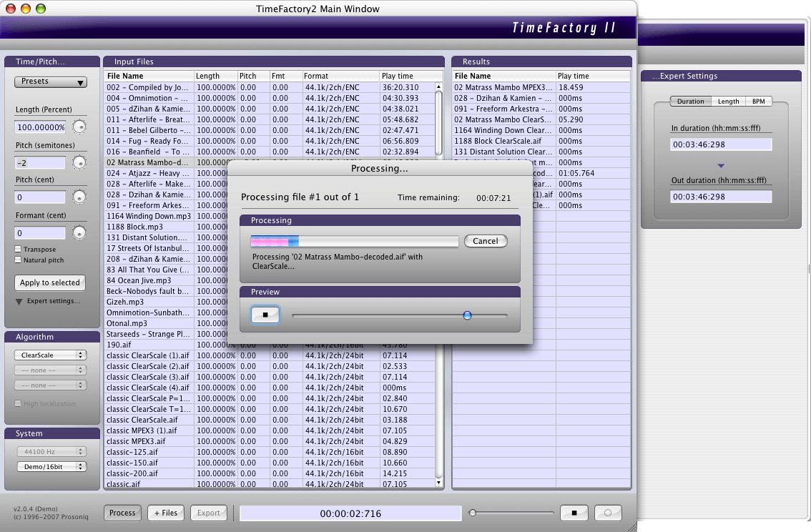Viewport: 811px width, 532px height.
Task: Click the preview position slider handle
Action: [467, 315]
